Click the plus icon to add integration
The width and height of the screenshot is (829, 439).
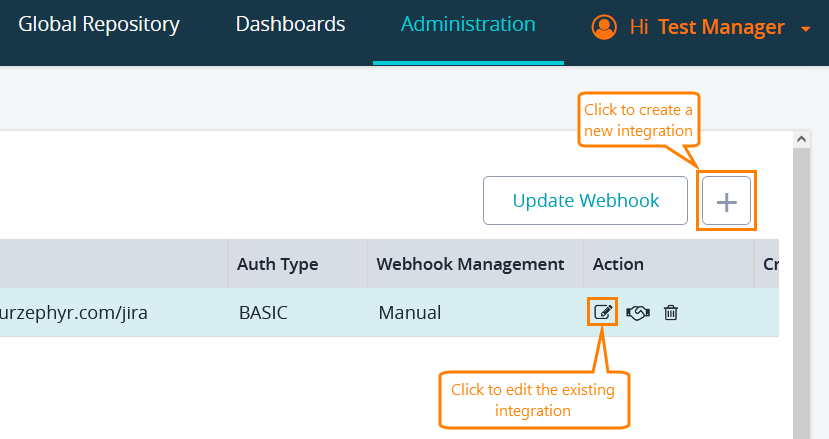coord(726,201)
